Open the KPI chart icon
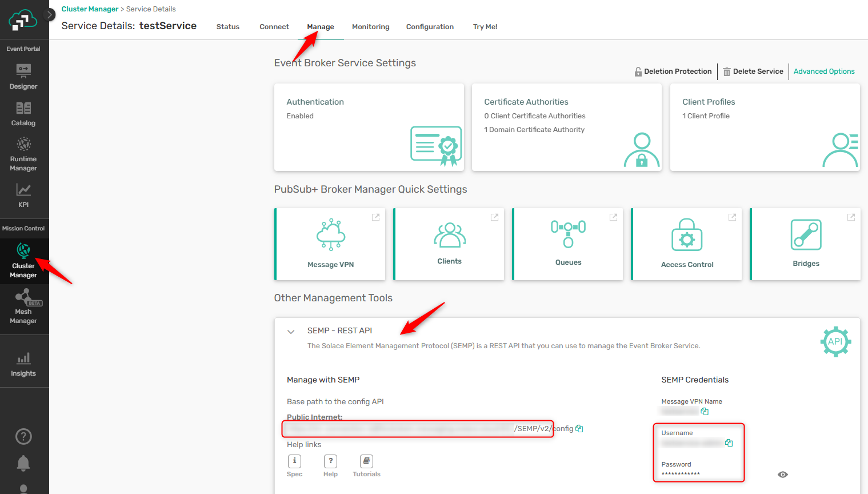The height and width of the screenshot is (494, 868). 23,195
